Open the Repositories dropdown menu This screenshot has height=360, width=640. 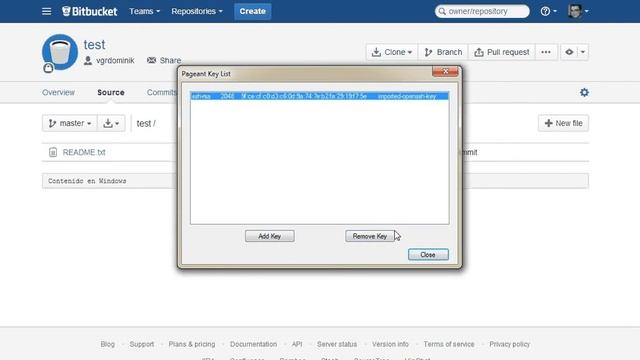(x=197, y=11)
